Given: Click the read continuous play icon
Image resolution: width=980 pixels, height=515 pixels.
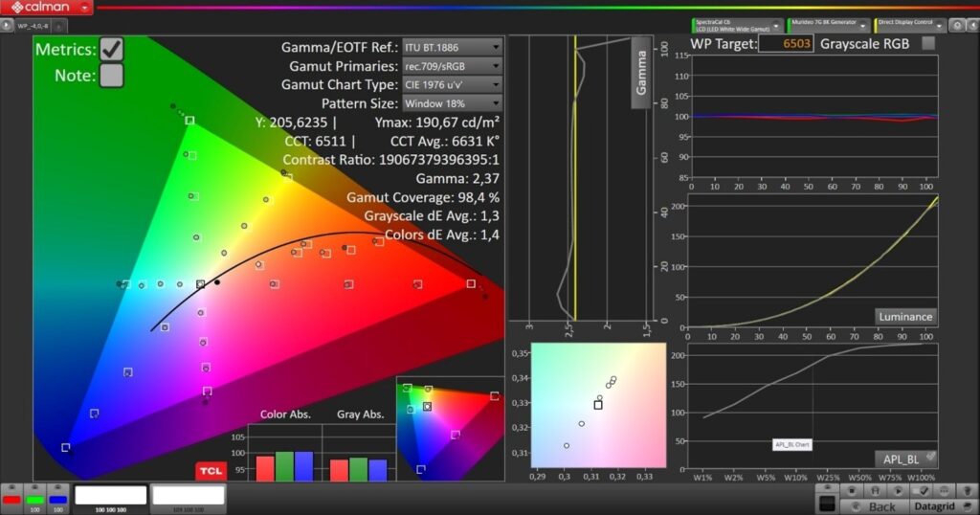Looking at the screenshot, I should coord(898,491).
